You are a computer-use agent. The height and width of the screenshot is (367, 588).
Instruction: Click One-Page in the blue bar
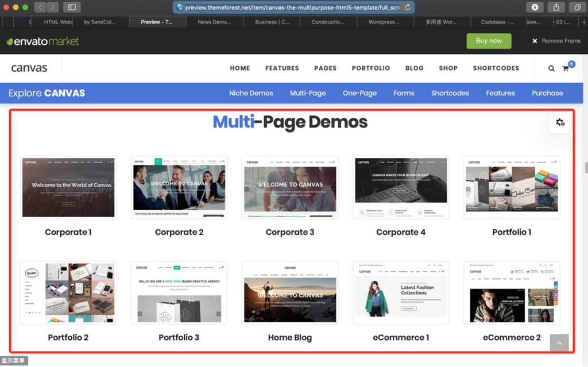tap(359, 93)
